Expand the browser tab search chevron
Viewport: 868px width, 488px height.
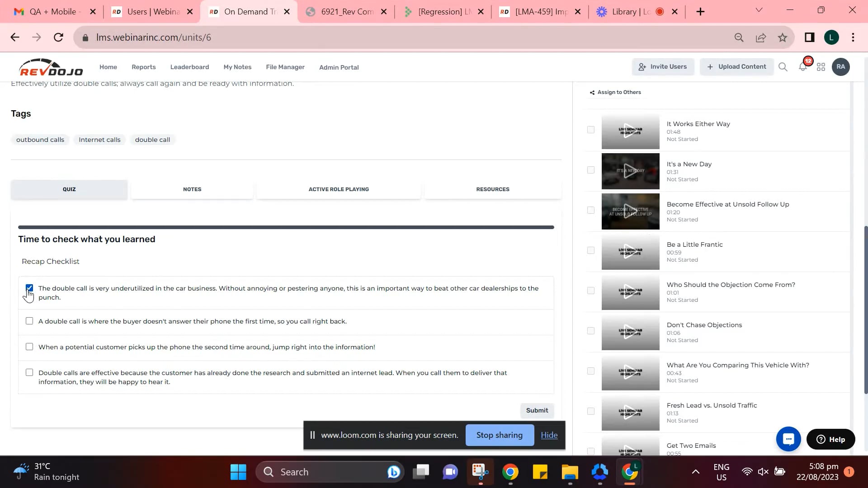click(759, 10)
